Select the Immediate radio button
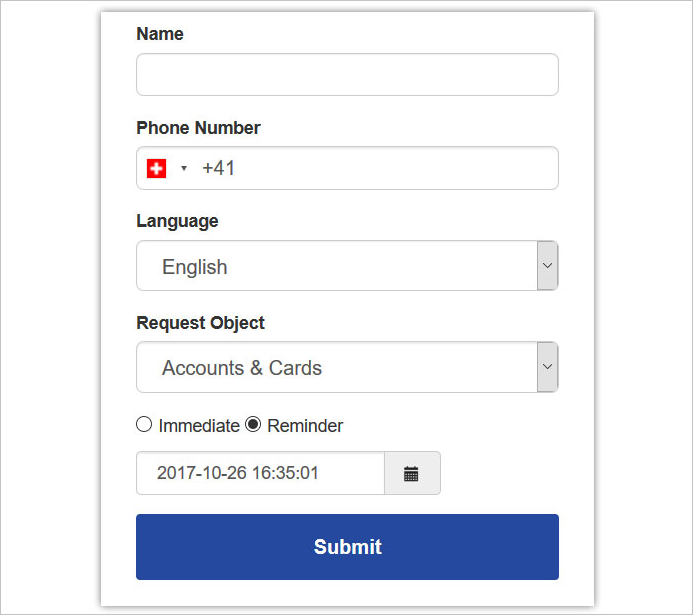Screen dimensions: 693x615 [144, 425]
